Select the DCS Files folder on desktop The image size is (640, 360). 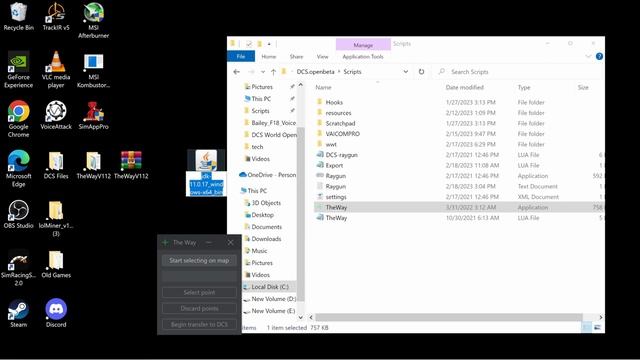click(56, 165)
